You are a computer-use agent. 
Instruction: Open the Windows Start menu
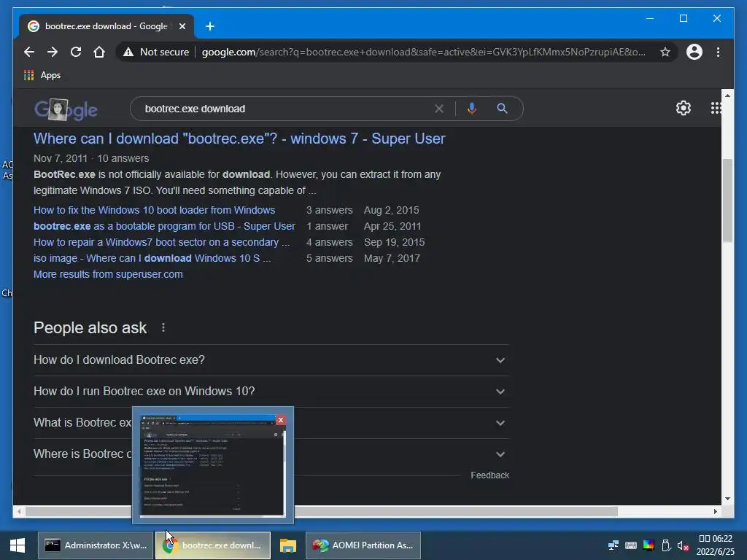(18, 545)
